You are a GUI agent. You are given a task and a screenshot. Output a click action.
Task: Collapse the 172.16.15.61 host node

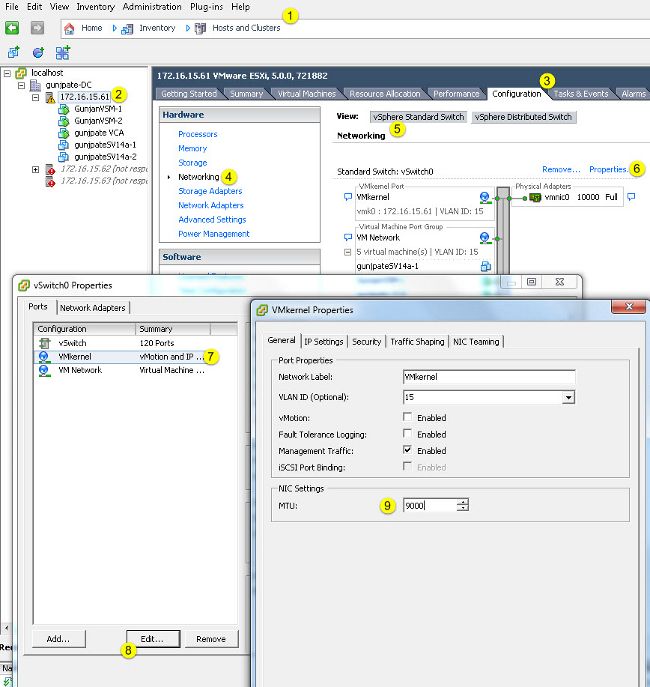(x=35, y=97)
